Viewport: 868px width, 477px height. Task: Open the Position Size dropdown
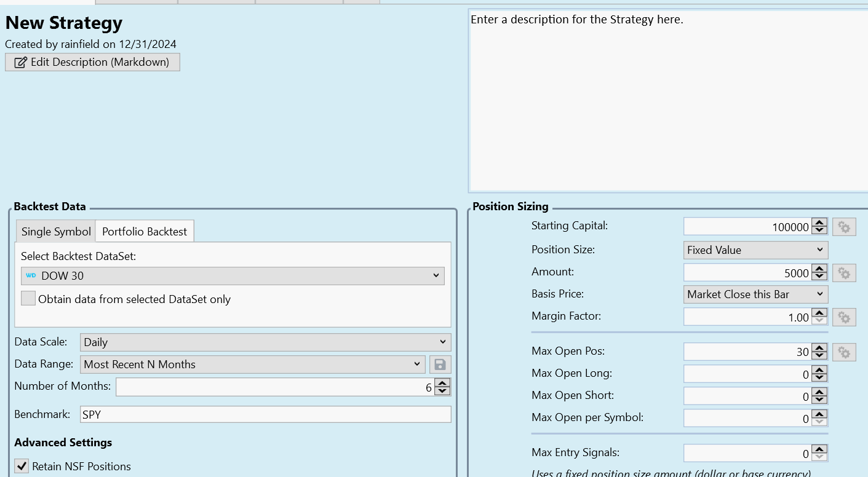point(755,250)
